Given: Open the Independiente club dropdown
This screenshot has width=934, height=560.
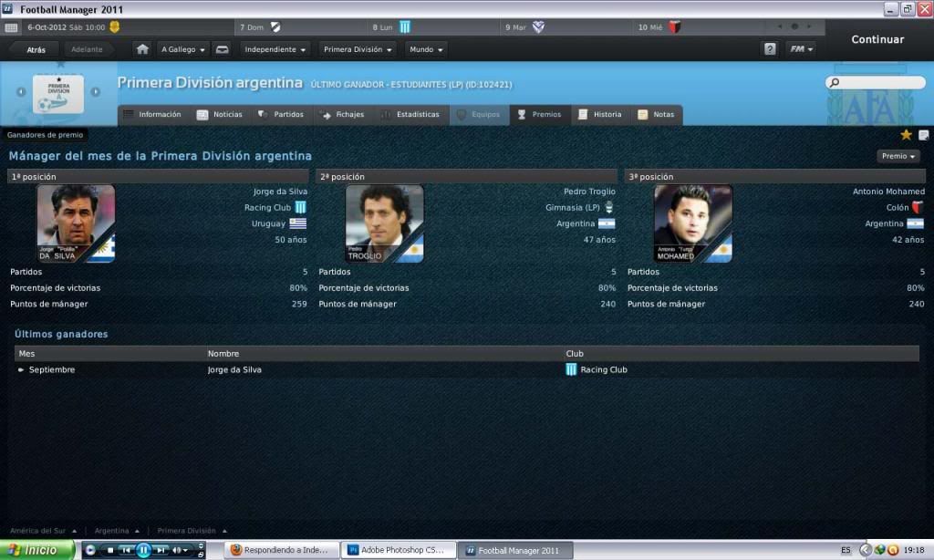Looking at the screenshot, I should pos(275,49).
